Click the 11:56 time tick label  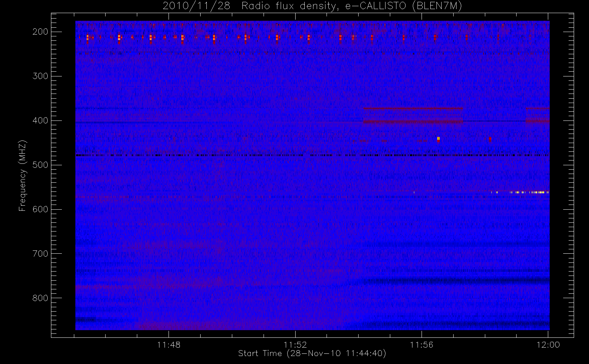click(x=422, y=345)
